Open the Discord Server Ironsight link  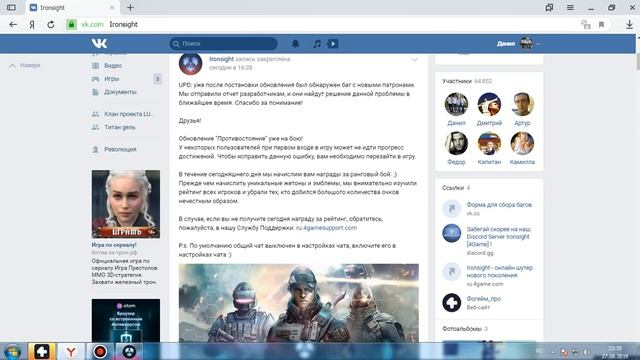[499, 237]
